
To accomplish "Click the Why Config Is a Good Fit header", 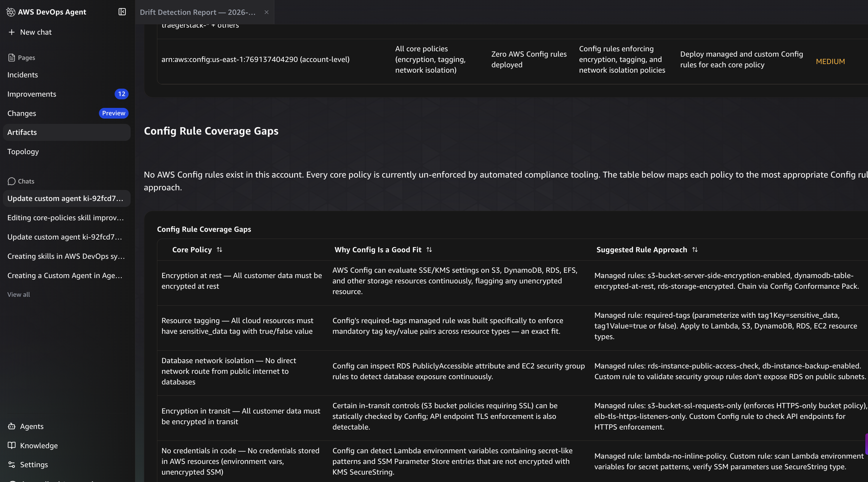I will pos(378,250).
